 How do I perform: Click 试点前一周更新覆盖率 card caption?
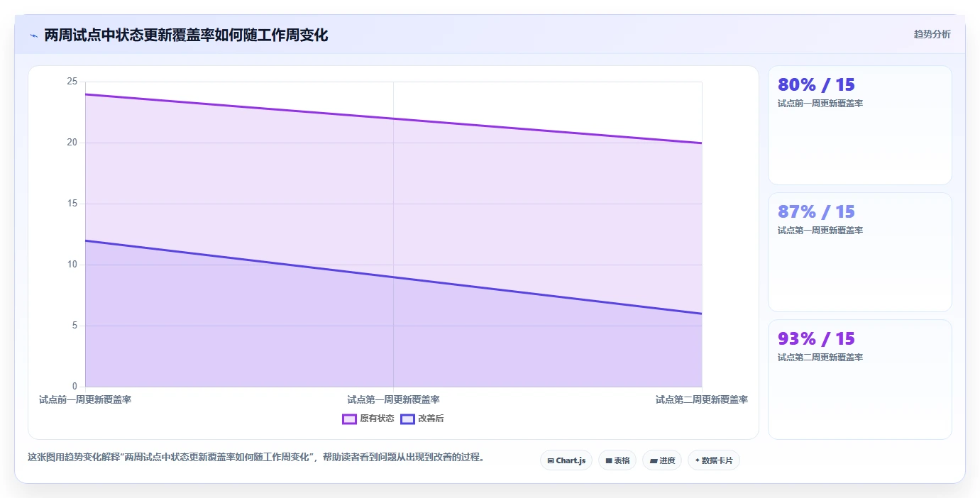pyautogui.click(x=820, y=104)
